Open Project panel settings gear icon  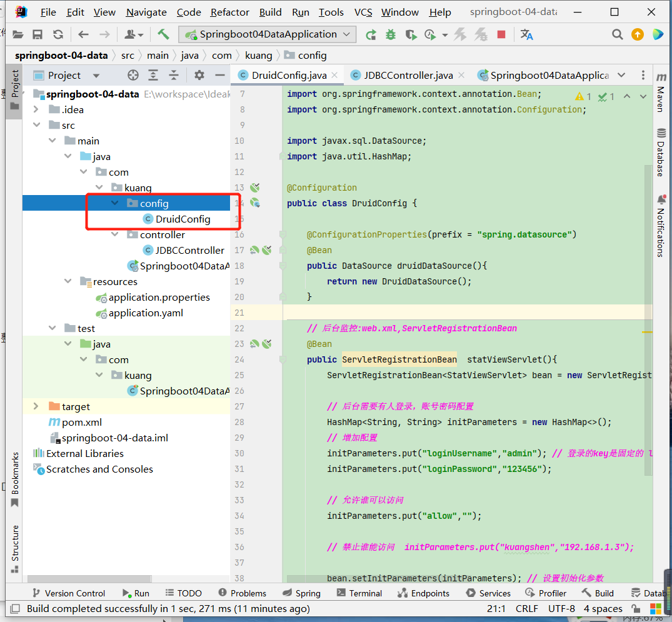[199, 75]
